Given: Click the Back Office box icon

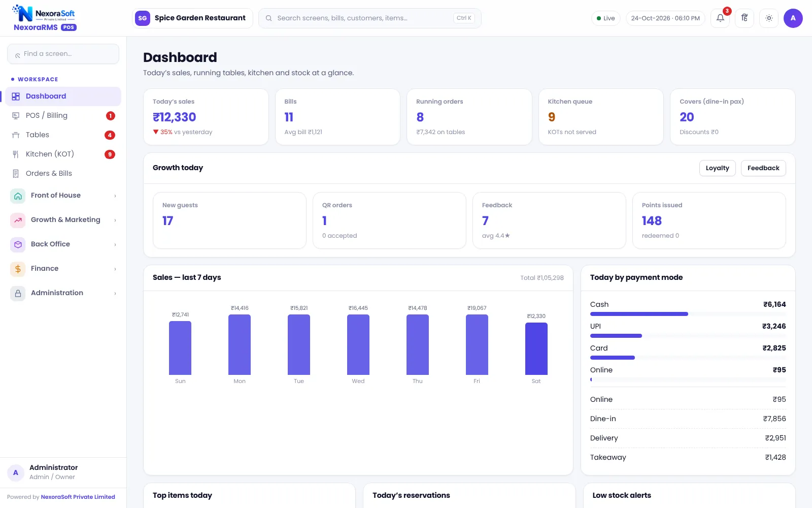Looking at the screenshot, I should [18, 244].
